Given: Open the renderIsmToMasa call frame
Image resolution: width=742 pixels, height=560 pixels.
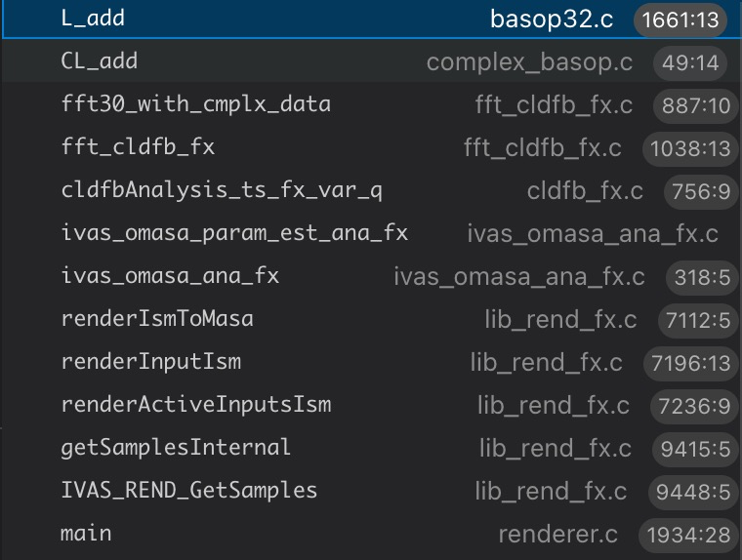Looking at the screenshot, I should tap(157, 319).
